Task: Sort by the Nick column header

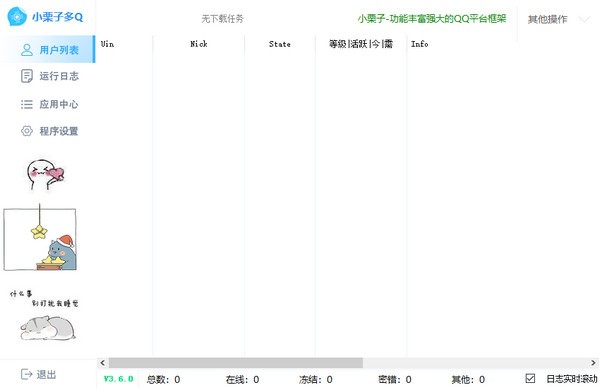Action: pos(199,44)
